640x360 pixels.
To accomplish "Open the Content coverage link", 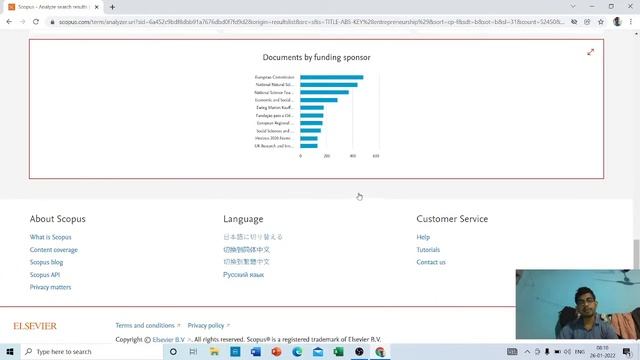I will [53, 250].
